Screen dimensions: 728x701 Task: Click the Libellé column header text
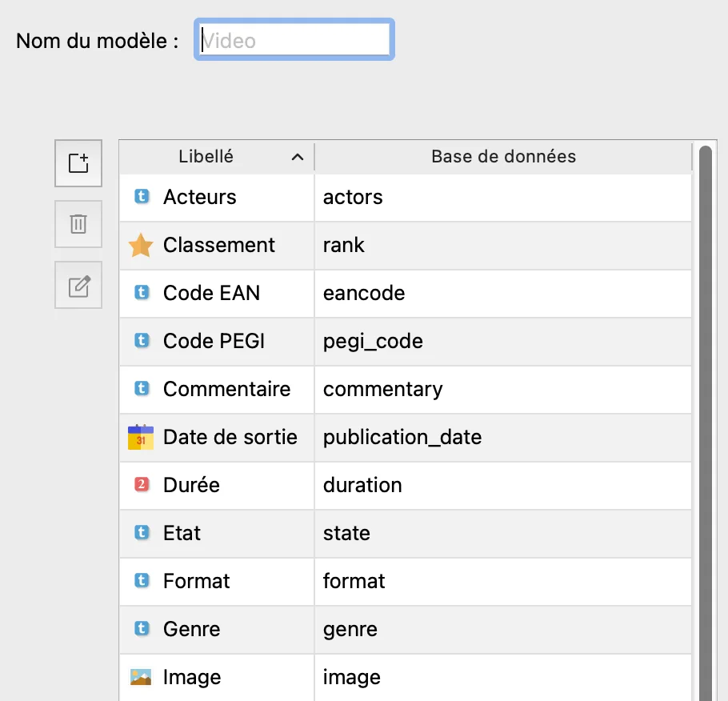pyautogui.click(x=206, y=157)
